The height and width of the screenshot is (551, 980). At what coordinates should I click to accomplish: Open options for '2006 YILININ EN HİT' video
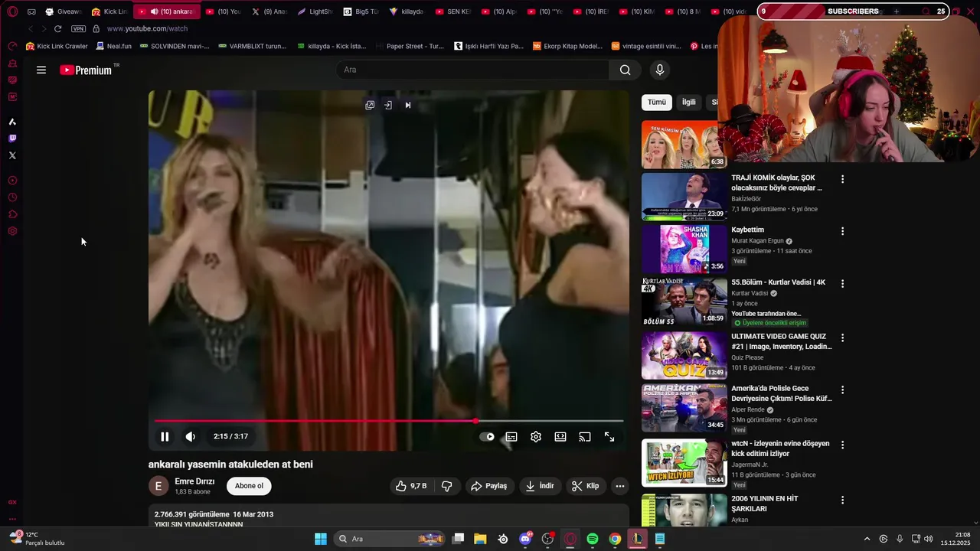pyautogui.click(x=842, y=500)
